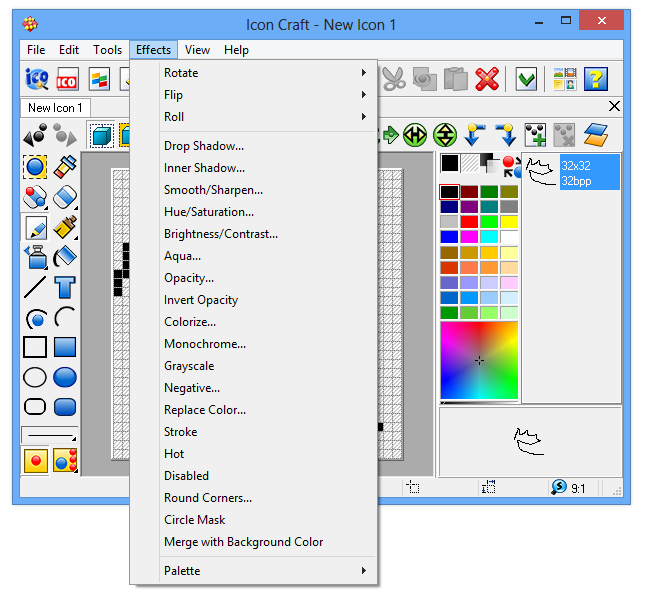Select the 32x32 32bpp image format

[x=572, y=172]
